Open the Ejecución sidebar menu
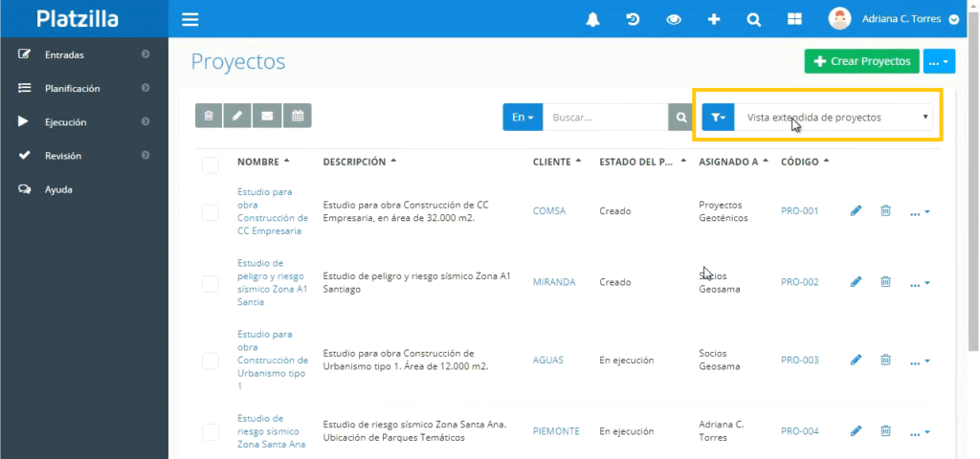 click(84, 122)
